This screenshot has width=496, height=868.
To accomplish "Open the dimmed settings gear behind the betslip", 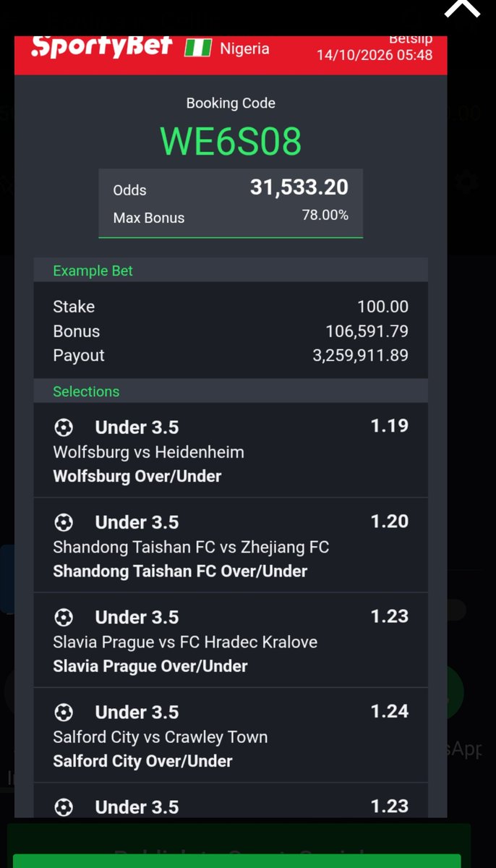I will (x=466, y=183).
